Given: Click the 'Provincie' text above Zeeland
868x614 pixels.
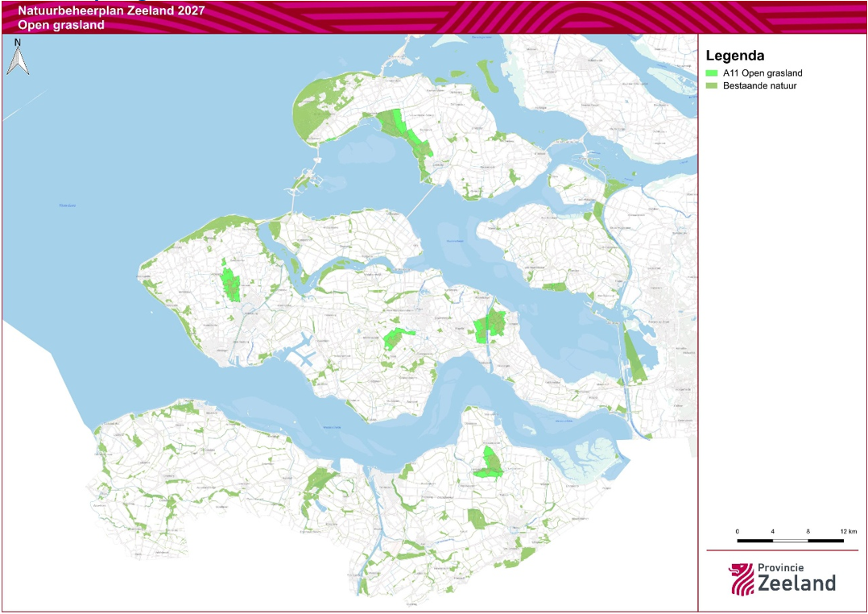Looking at the screenshot, I should click(780, 568).
